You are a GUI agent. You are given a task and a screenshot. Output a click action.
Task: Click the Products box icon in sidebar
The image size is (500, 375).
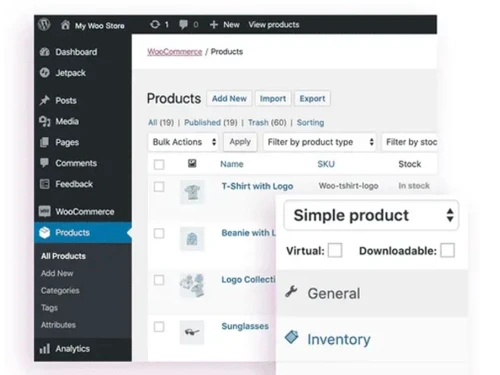(45, 232)
